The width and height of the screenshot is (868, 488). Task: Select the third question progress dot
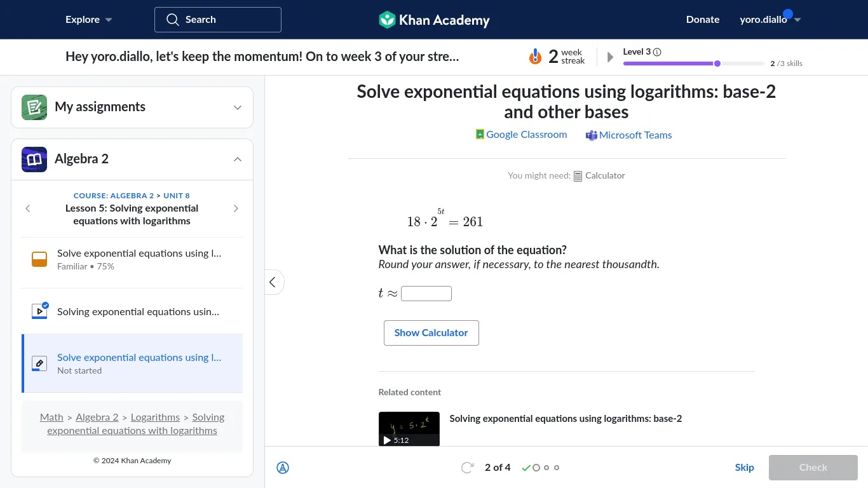[x=546, y=467]
